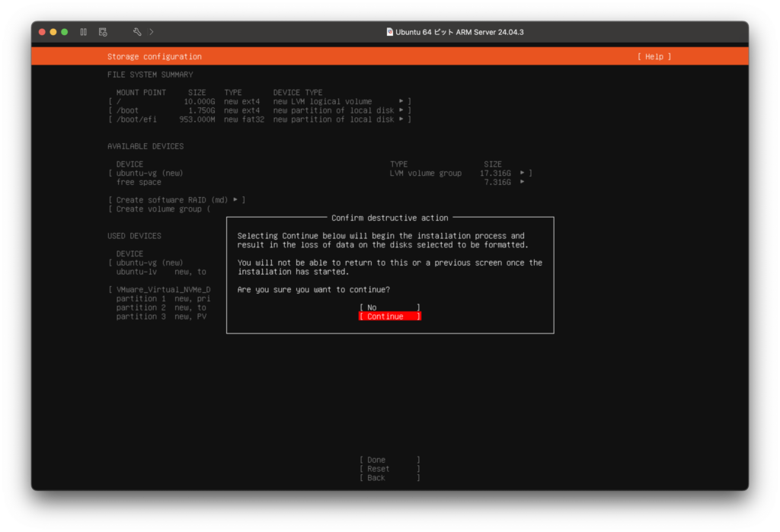Screen dimensions: 780x532
Task: Click the forward chevron in title bar
Action: (x=152, y=32)
